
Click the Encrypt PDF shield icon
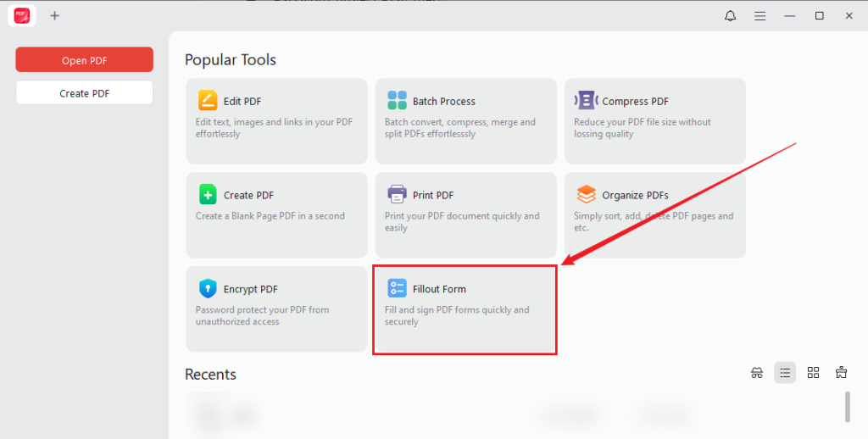[x=208, y=288]
